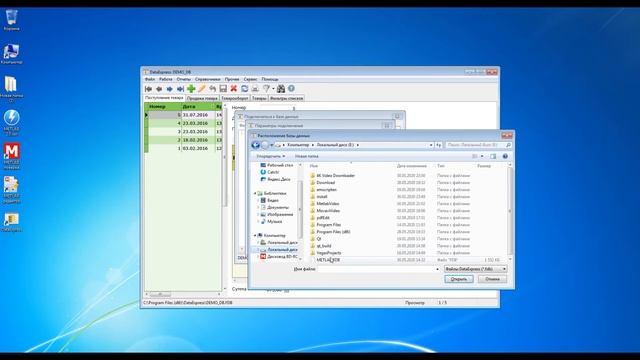Click the Back arrow in file dialog

click(256, 145)
